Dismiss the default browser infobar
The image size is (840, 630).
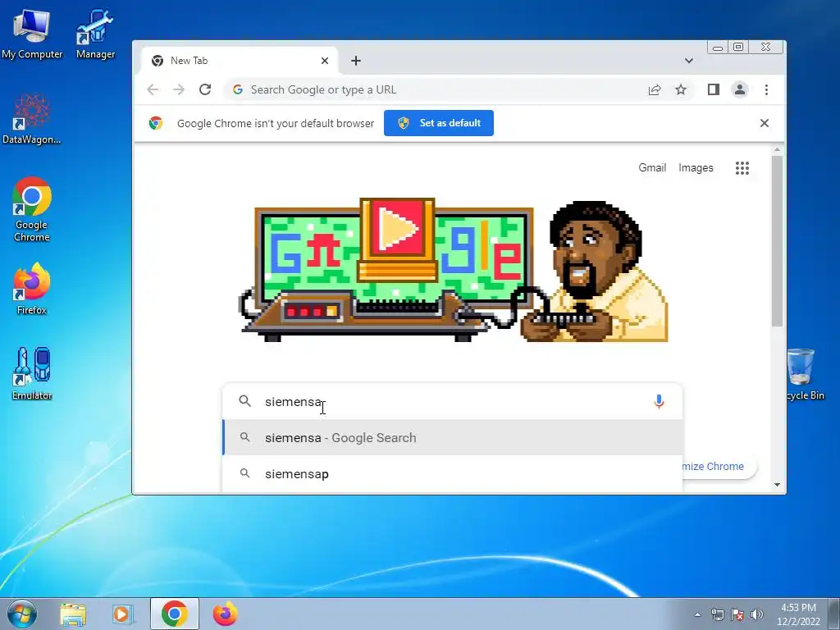(765, 123)
